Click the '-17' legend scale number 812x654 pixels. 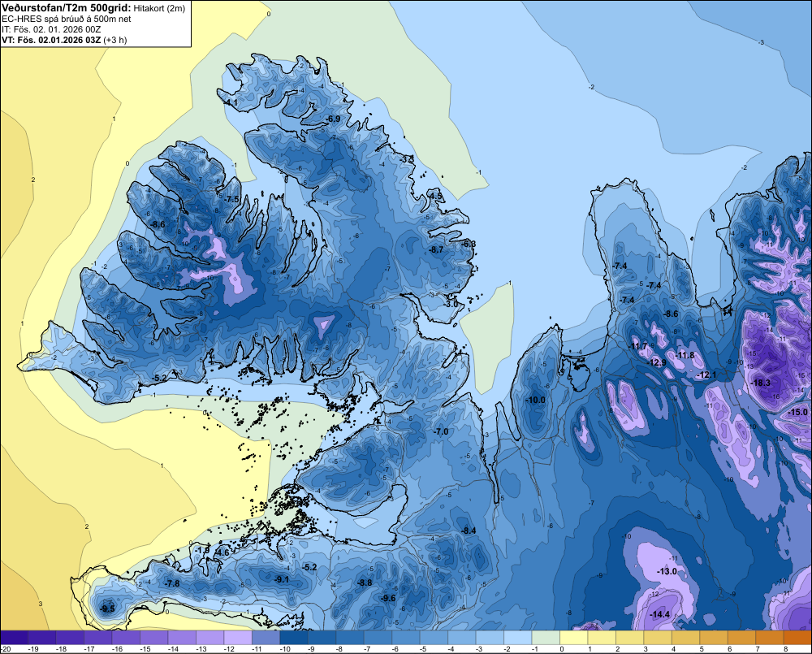pyautogui.click(x=90, y=649)
